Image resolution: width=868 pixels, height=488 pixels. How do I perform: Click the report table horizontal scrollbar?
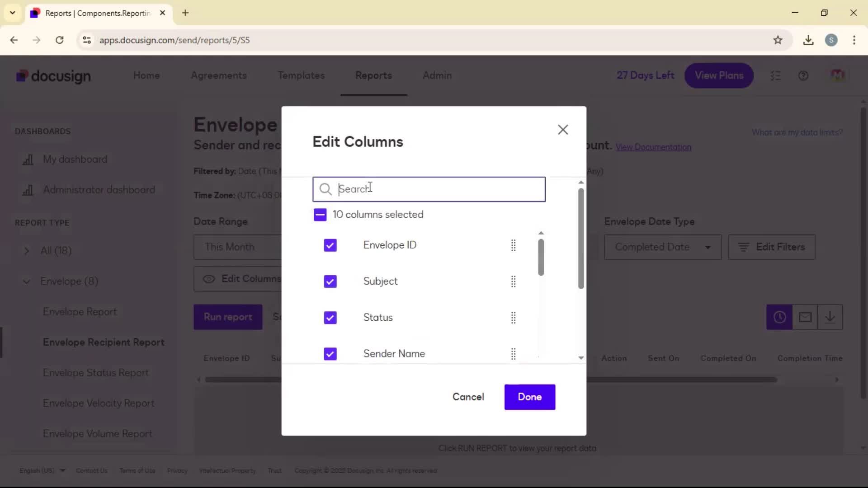491,380
